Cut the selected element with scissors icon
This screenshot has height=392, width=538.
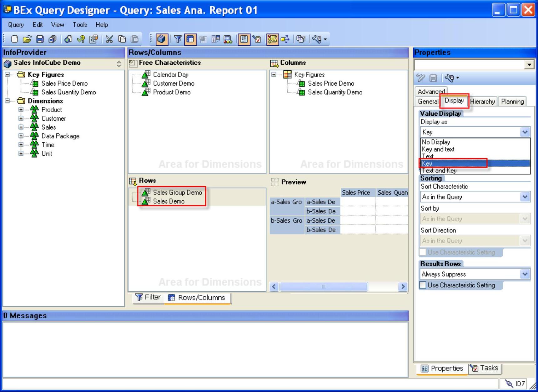pyautogui.click(x=109, y=39)
